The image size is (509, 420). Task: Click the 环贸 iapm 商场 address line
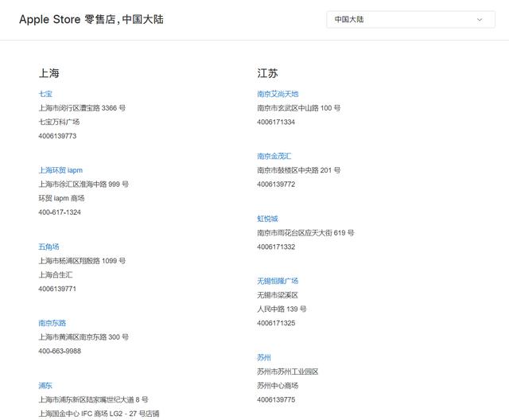tap(62, 198)
